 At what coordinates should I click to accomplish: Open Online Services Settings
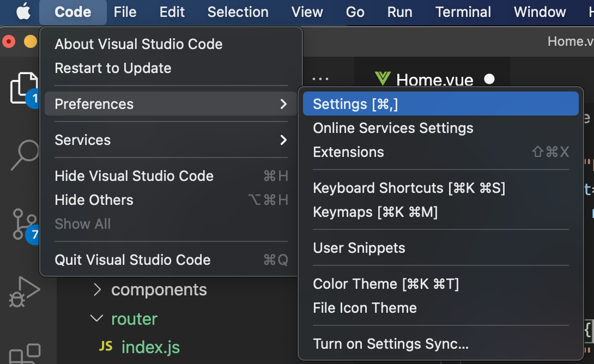coord(440,128)
